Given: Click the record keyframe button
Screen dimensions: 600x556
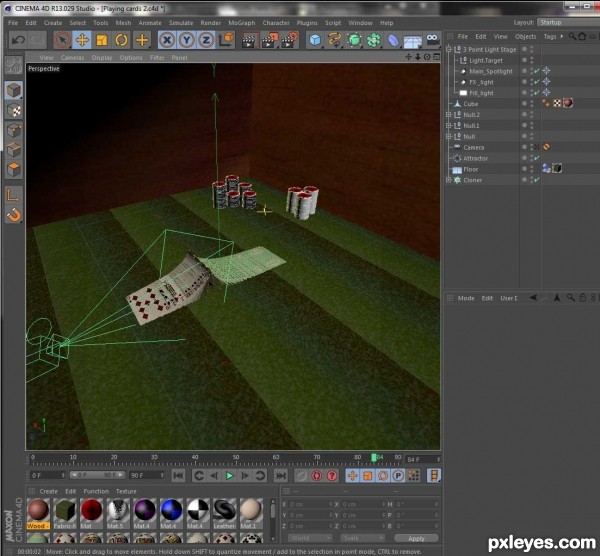Looking at the screenshot, I should click(x=301, y=476).
